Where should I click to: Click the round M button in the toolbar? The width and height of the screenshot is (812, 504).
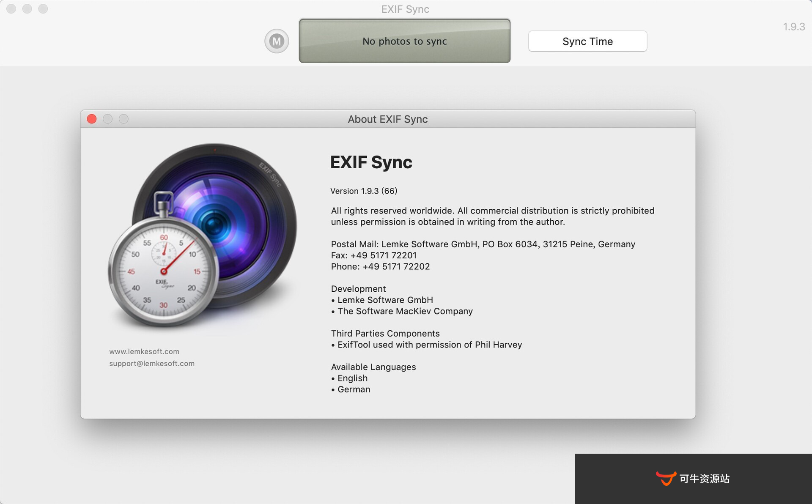coord(277,41)
